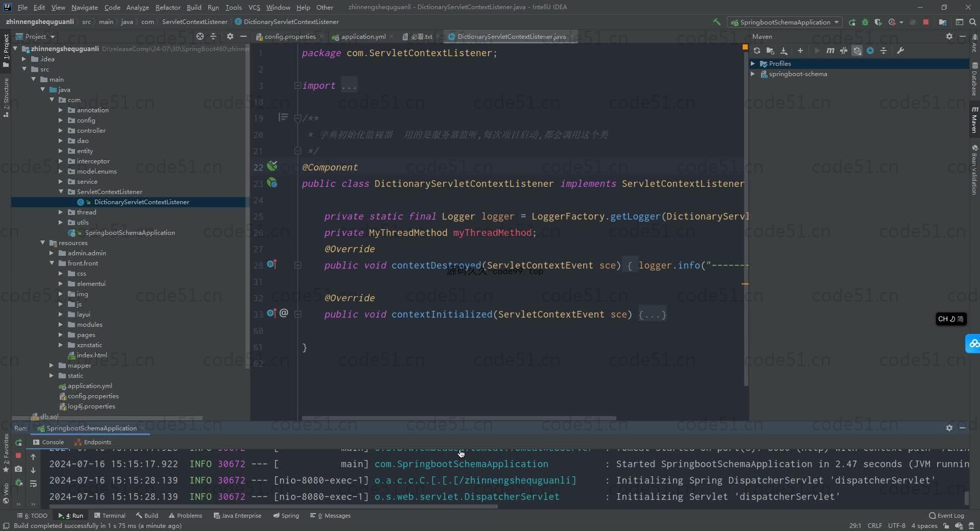Open the Refactor menu
Viewport: 980px width, 531px height.
coord(168,7)
